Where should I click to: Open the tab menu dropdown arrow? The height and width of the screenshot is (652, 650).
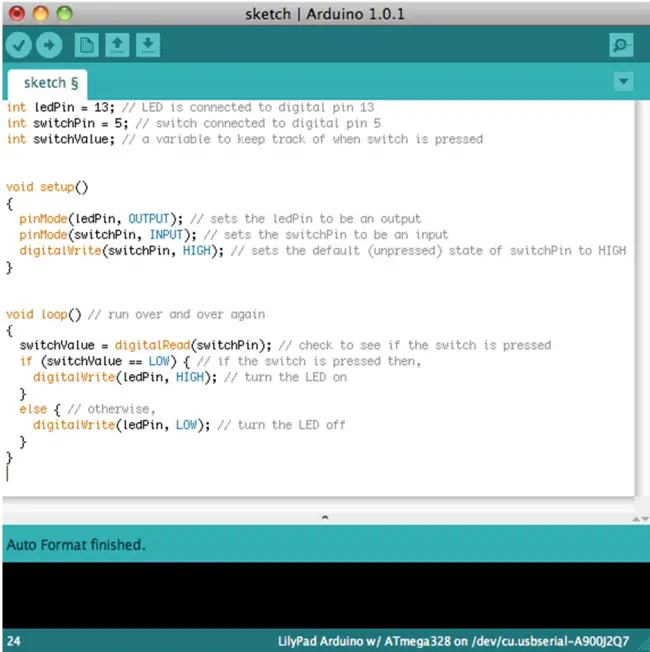(623, 81)
